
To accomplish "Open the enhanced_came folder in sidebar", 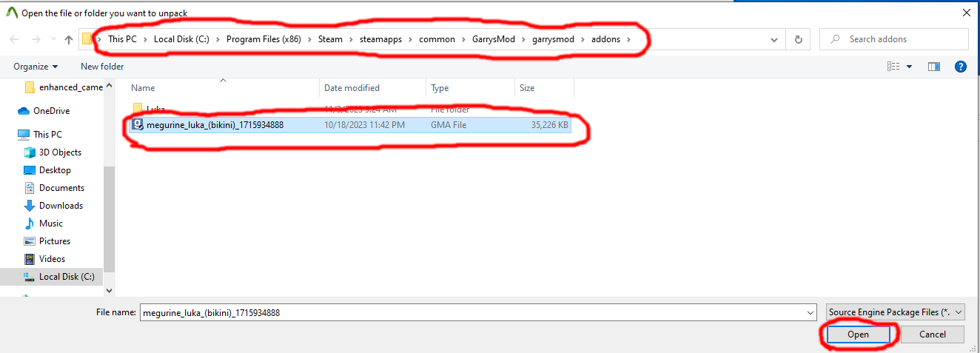I will [x=63, y=87].
